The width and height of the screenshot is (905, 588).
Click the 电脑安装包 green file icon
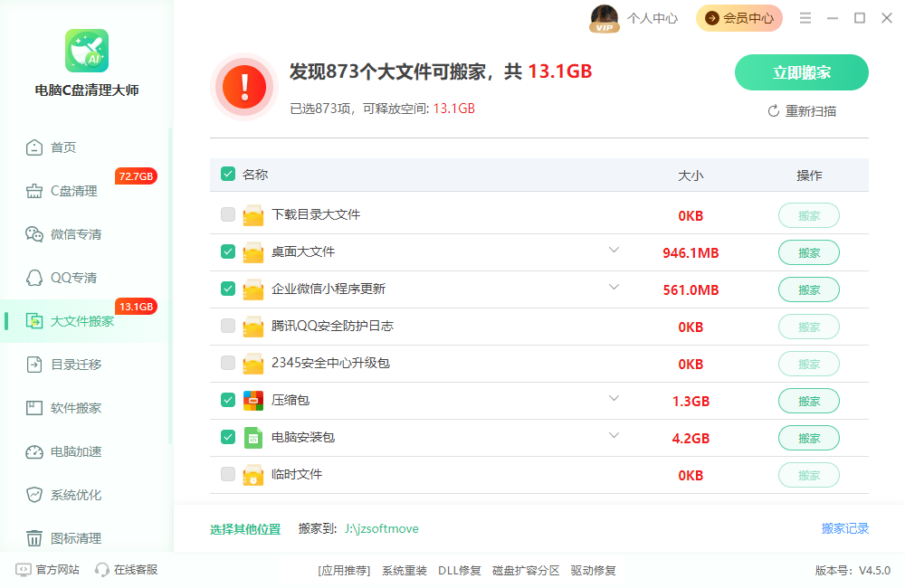252,438
